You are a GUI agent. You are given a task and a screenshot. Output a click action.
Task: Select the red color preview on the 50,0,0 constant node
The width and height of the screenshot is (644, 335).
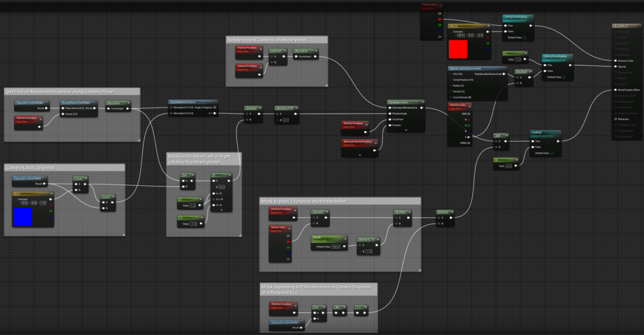click(x=458, y=49)
